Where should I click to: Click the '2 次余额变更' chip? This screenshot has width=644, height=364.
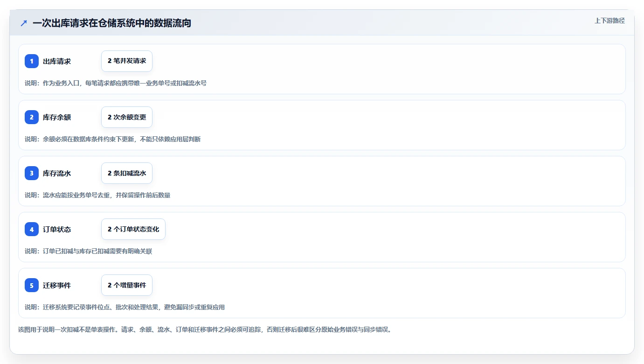[x=127, y=117]
